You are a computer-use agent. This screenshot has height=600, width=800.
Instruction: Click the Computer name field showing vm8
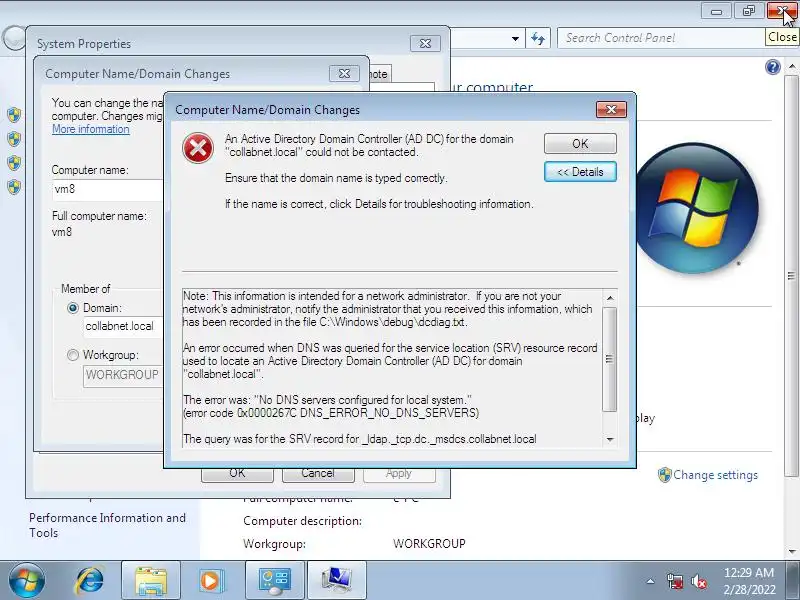click(x=108, y=189)
